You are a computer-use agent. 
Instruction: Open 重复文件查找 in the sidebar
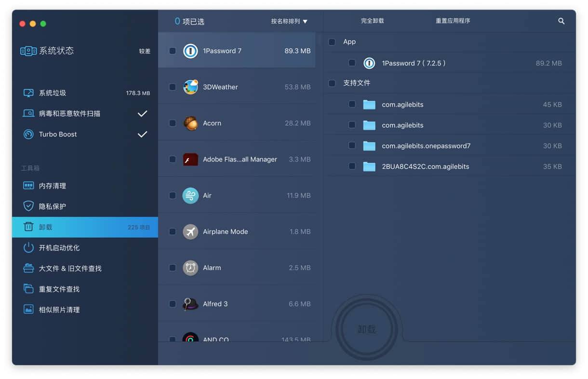[x=85, y=289]
